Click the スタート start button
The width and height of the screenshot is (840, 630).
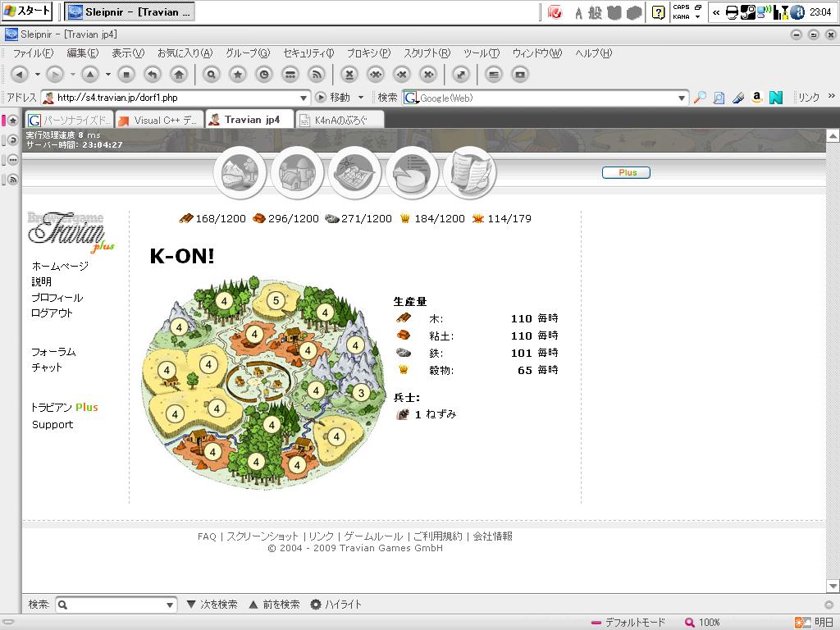pos(27,11)
